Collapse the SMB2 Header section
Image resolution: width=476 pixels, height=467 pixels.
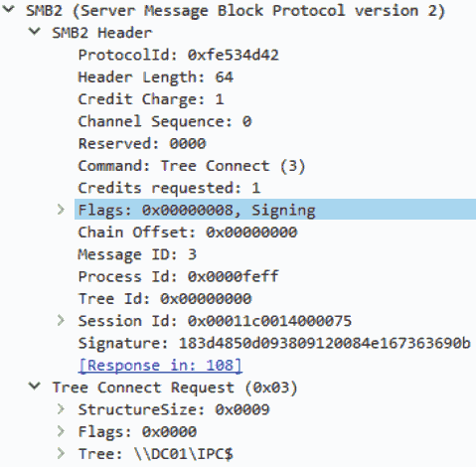point(35,32)
